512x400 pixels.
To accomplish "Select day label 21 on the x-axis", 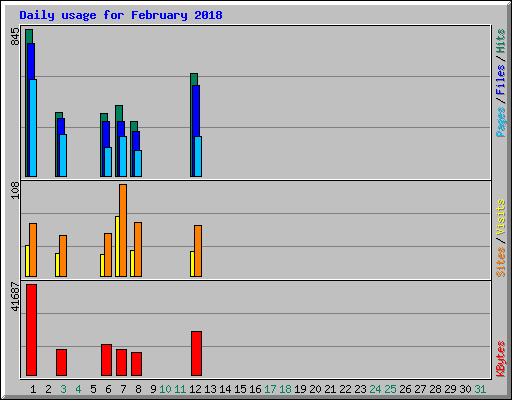I will pos(330,389).
